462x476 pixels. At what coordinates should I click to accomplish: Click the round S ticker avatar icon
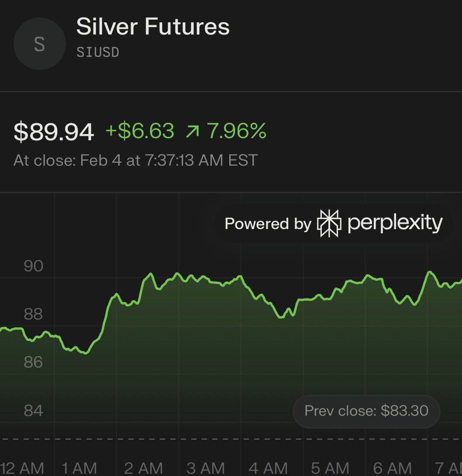[39, 44]
